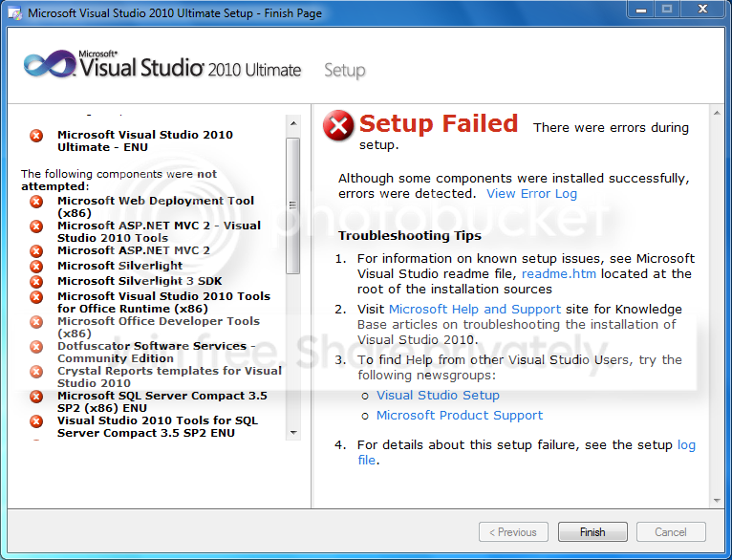The image size is (732, 560).
Task: Click the error icon for Visual Studio 2010 Tools for SQL Server Compact
Action: (36, 421)
